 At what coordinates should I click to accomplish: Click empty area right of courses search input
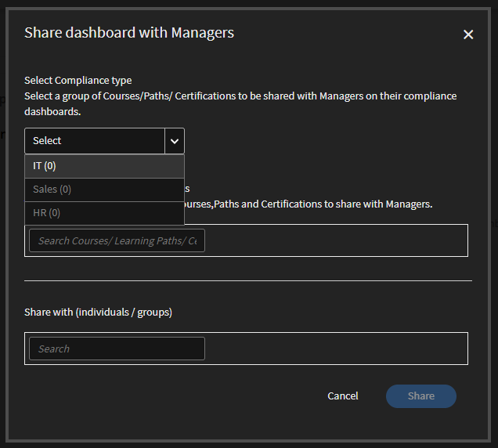(335, 240)
